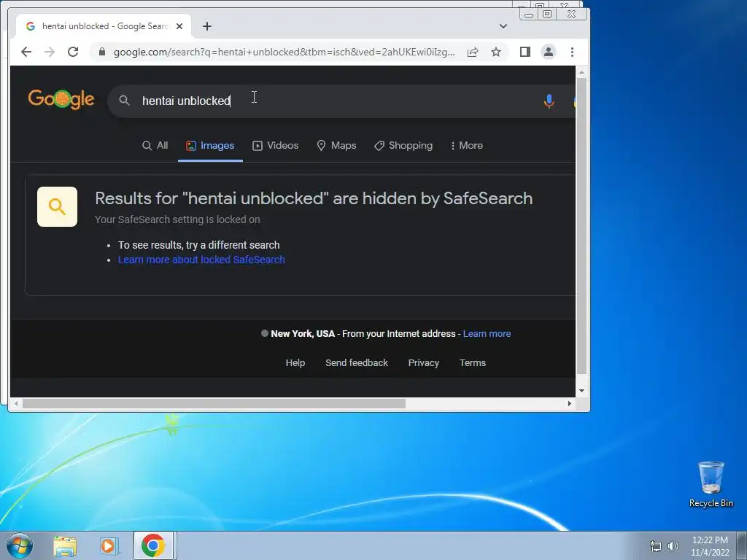Launch Windows Media Player from taskbar
Screen dimensions: 747x560
coord(109,545)
